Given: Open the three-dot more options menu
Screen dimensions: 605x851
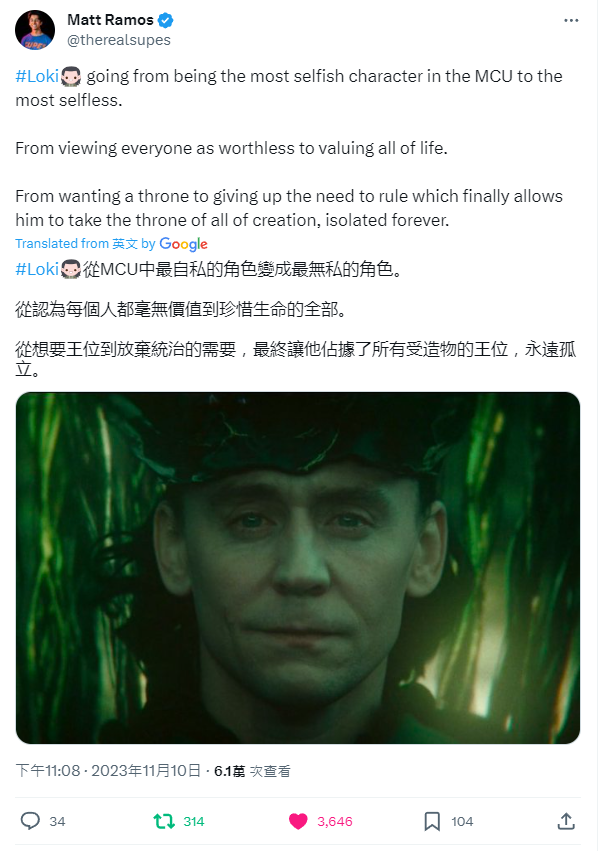Looking at the screenshot, I should [571, 21].
